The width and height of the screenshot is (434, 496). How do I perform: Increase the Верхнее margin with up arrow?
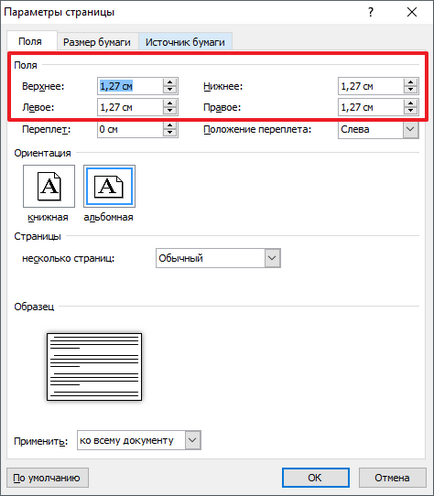(x=170, y=82)
